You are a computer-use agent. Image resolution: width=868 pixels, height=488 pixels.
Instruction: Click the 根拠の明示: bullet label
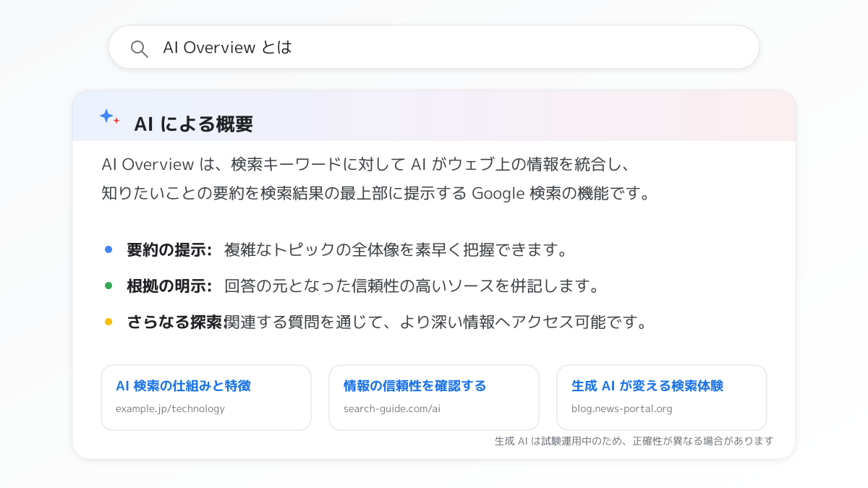169,286
